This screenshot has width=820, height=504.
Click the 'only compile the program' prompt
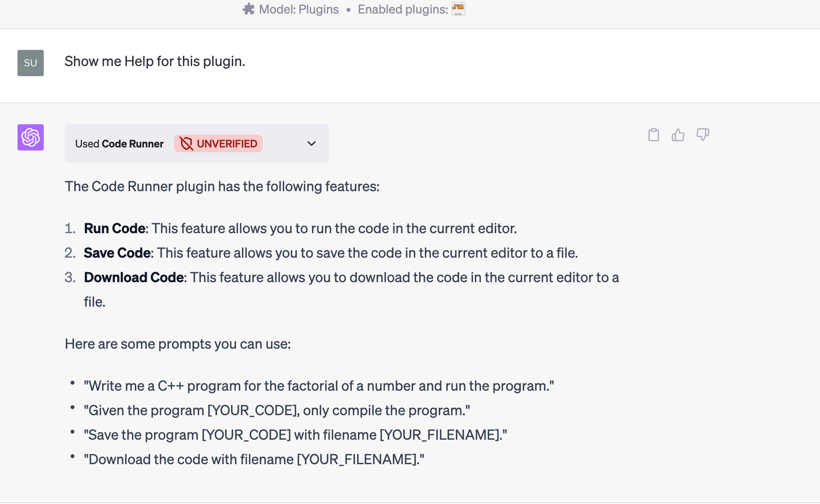click(x=277, y=410)
